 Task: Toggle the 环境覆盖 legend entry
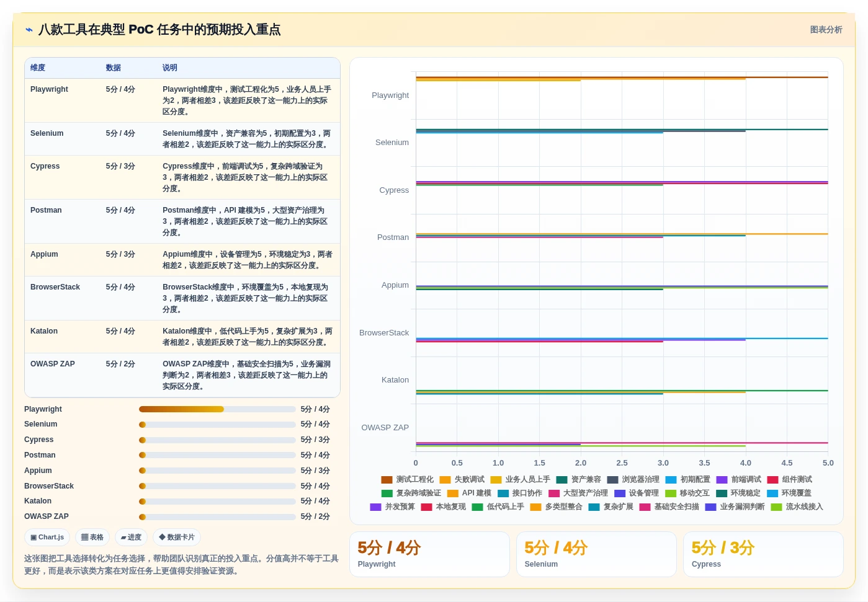789,493
